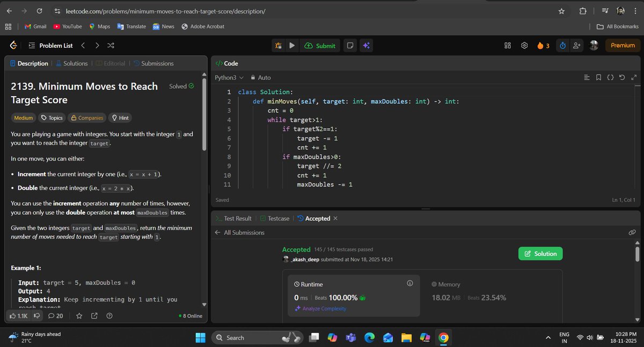Image resolution: width=644 pixels, height=347 pixels.
Task: Open the _akash_deep profile link
Action: [304, 259]
